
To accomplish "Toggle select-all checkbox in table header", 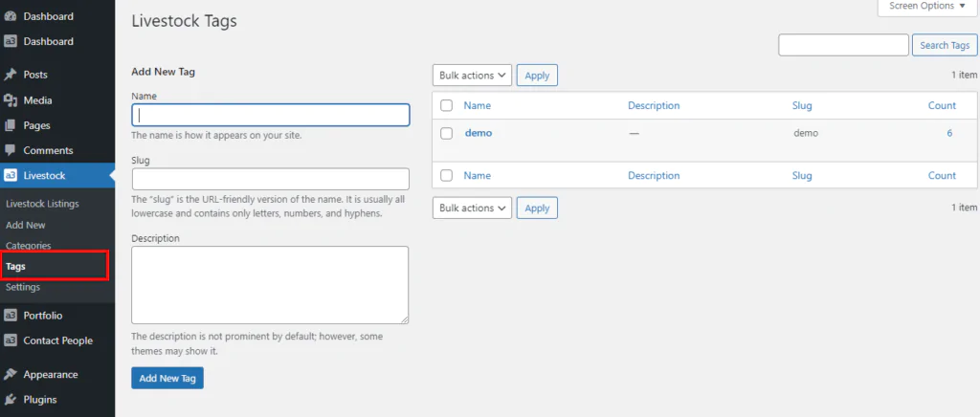I will pos(446,106).
